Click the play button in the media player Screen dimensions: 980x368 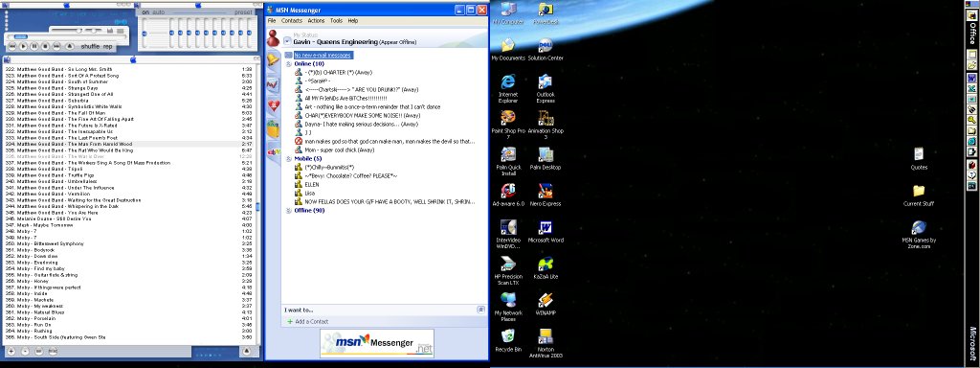[x=23, y=46]
